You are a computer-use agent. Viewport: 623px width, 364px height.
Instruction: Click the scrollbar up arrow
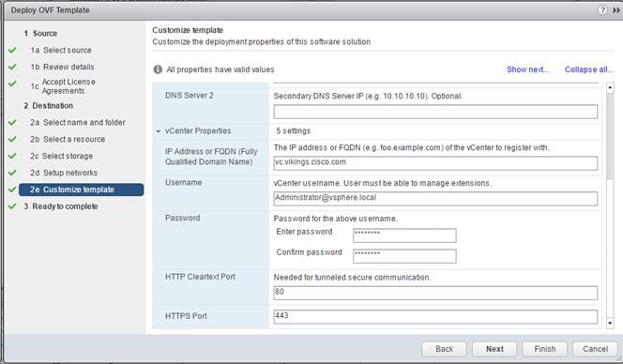[x=610, y=87]
